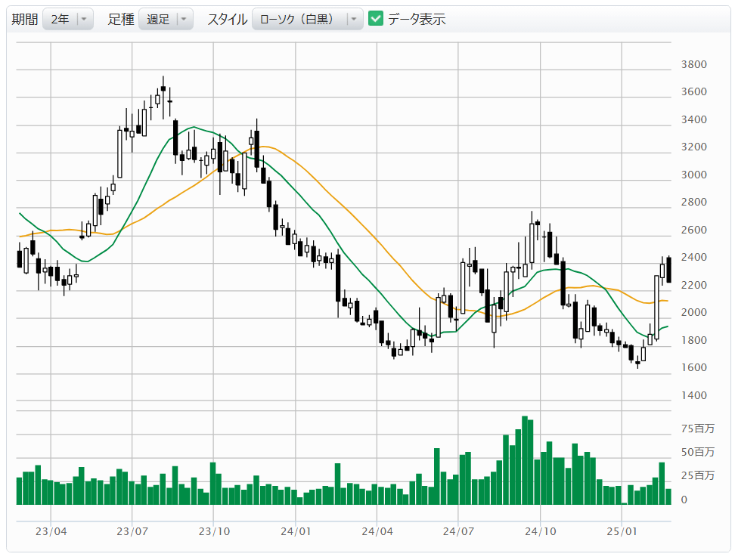This screenshot has width=735, height=560.
Task: Click the highest candlestick near the 3700 peak
Action: tap(163, 89)
